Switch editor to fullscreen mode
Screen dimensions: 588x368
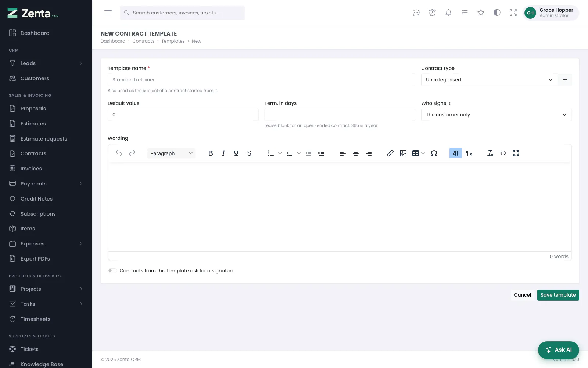[516, 153]
